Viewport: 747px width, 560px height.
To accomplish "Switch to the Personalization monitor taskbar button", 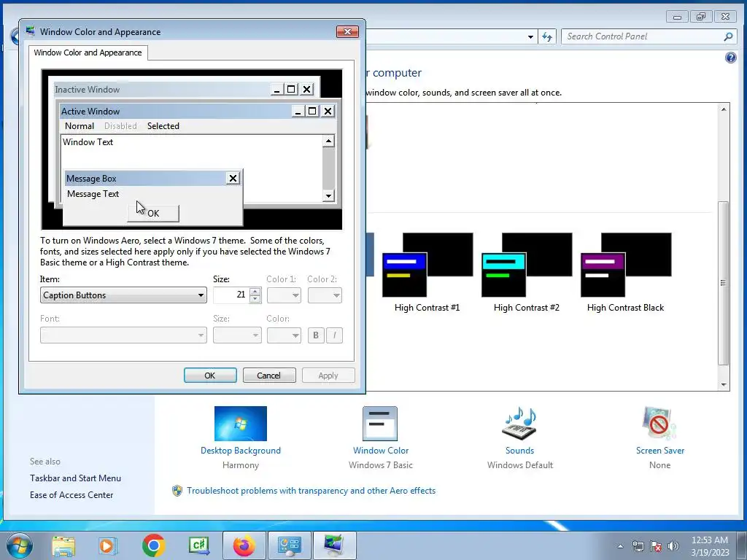I will 334,545.
